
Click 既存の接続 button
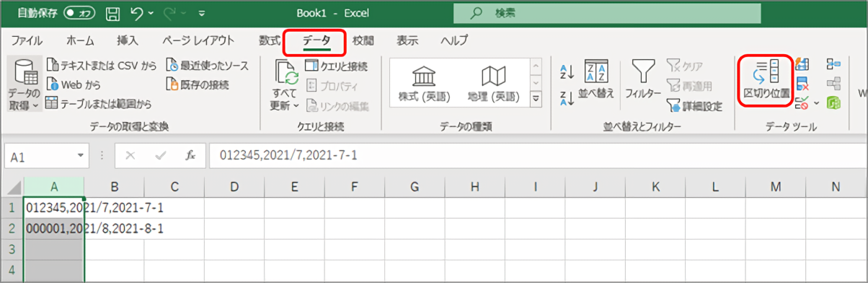(x=198, y=84)
